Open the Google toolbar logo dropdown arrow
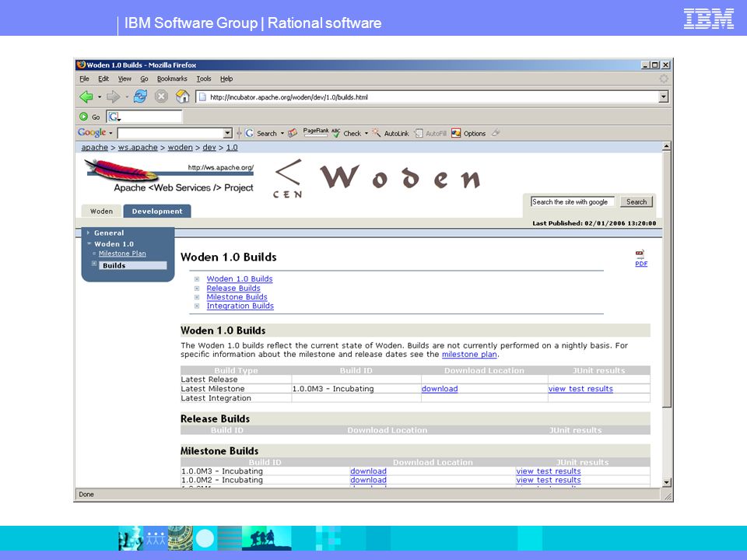The image size is (747, 560). point(110,133)
